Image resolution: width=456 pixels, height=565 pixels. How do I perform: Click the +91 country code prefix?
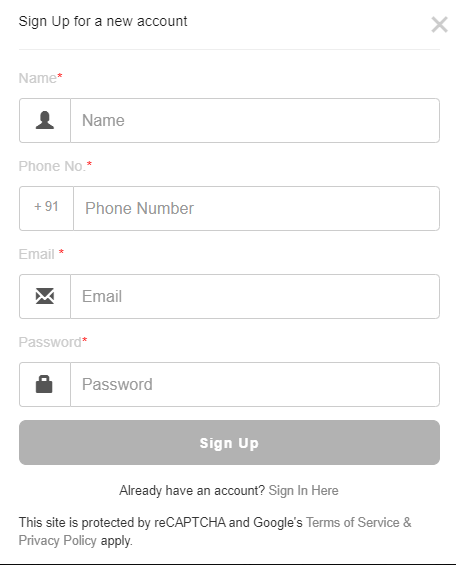46,207
